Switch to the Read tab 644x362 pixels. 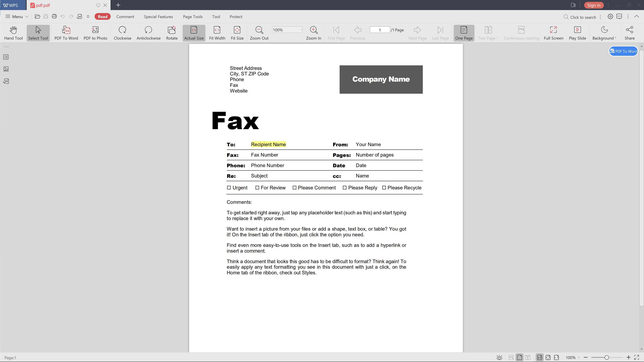tap(102, 16)
